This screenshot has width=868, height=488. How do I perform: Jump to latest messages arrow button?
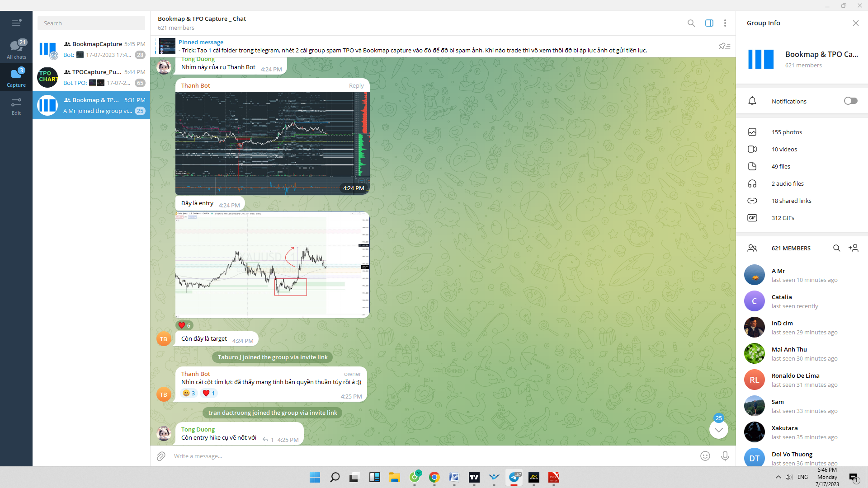coord(719,429)
